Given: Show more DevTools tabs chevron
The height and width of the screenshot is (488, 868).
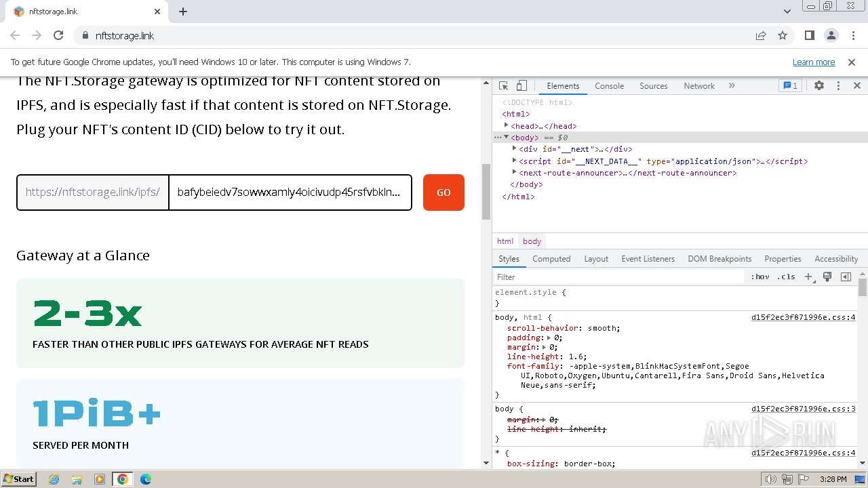Looking at the screenshot, I should pos(732,86).
